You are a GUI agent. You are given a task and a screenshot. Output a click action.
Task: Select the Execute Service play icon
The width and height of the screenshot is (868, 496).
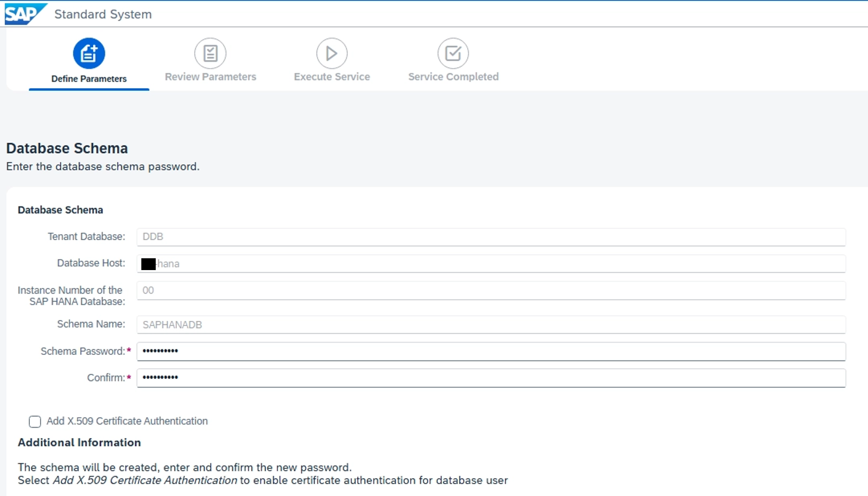pyautogui.click(x=332, y=53)
